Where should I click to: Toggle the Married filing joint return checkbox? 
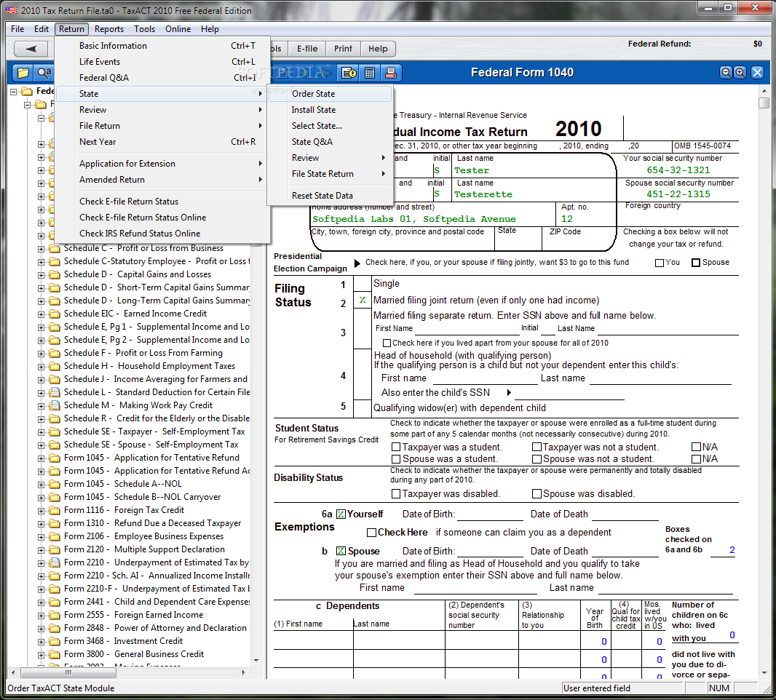(363, 300)
